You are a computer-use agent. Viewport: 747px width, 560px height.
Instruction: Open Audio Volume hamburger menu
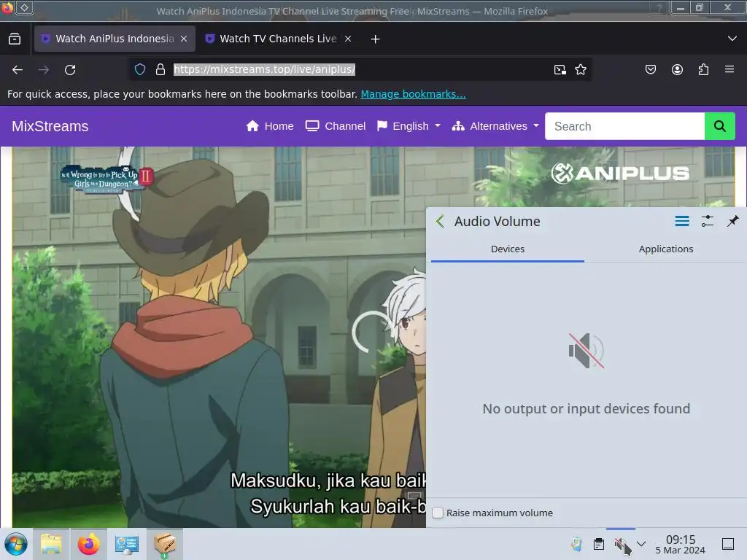[x=682, y=221]
